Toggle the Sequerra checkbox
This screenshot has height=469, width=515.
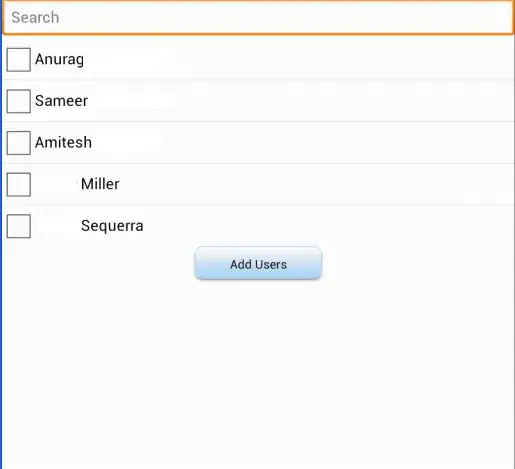19,226
